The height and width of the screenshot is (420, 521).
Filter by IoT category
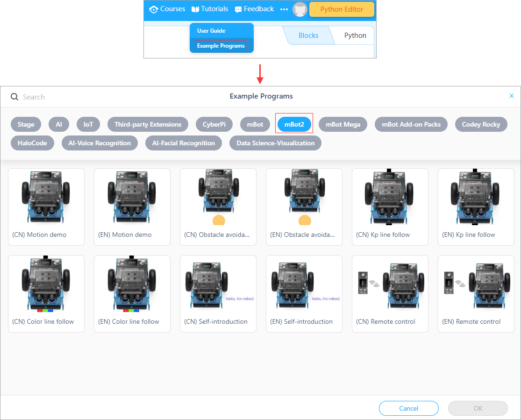88,124
